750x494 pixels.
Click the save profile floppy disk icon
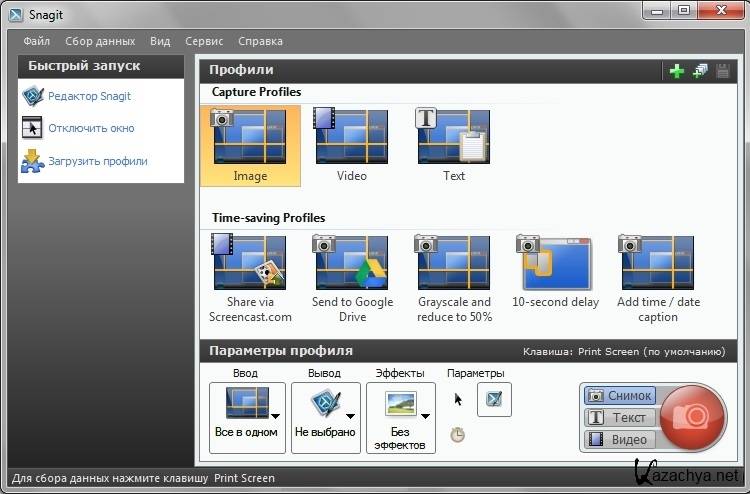722,71
